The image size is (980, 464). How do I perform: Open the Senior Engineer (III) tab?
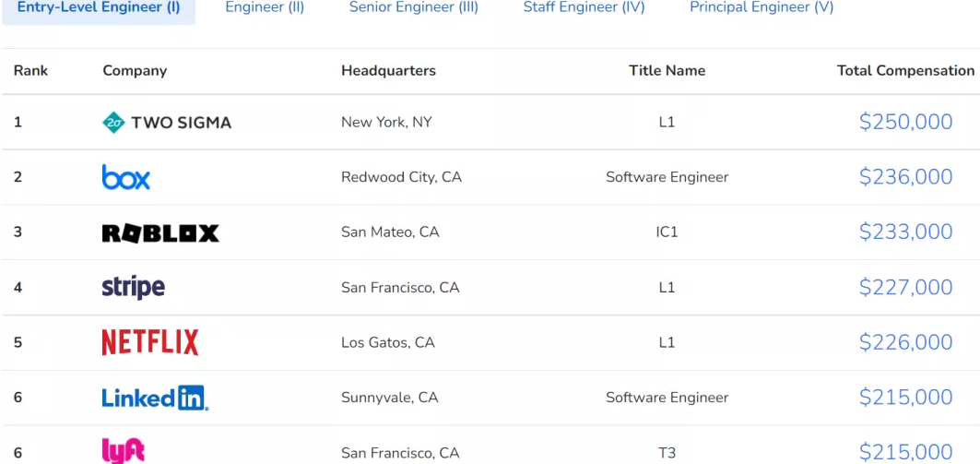click(414, 8)
